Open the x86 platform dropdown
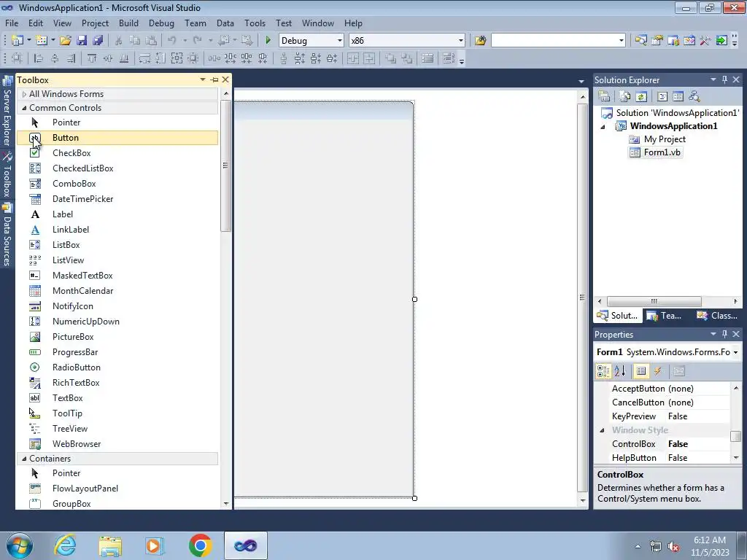The width and height of the screenshot is (747, 560). [x=461, y=41]
